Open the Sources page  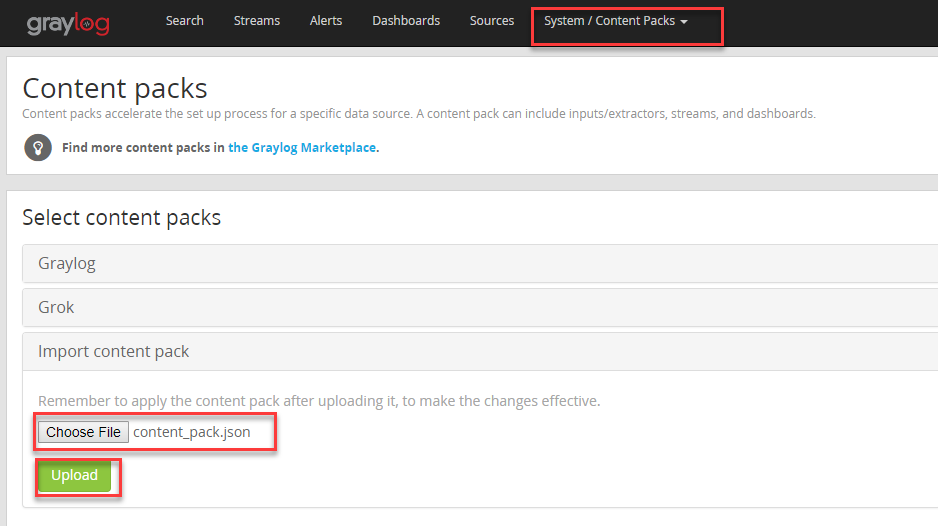492,20
